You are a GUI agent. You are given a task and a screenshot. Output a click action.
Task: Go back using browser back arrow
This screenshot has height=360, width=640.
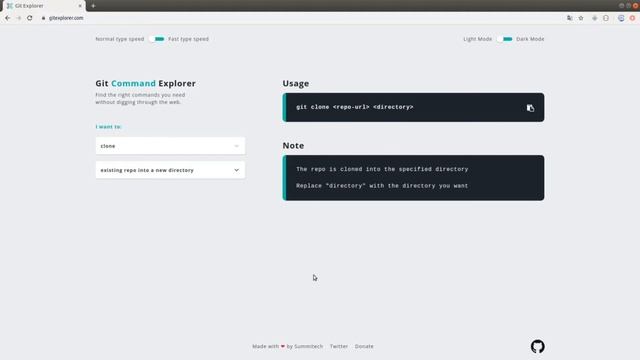click(8, 18)
